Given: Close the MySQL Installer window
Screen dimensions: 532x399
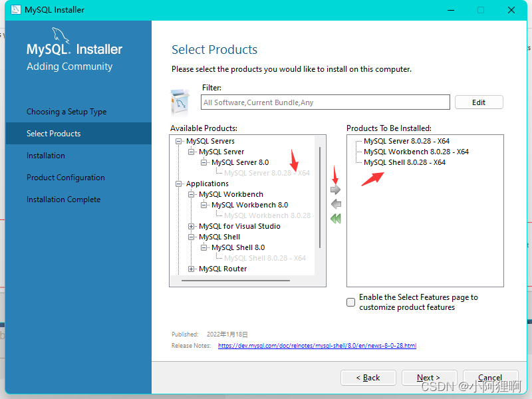Looking at the screenshot, I should click(511, 10).
